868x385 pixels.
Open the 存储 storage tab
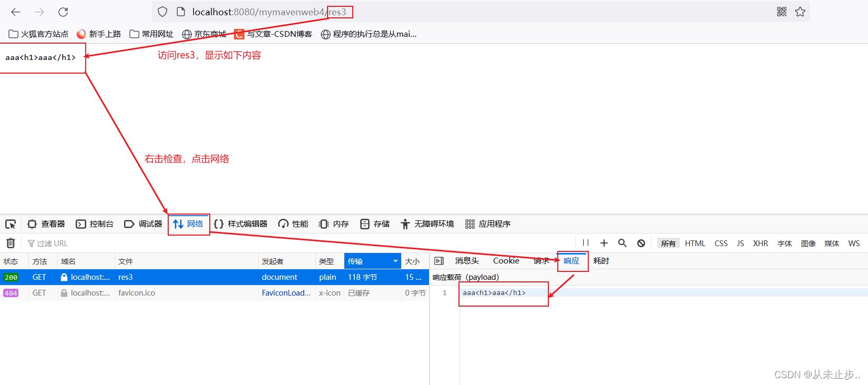click(x=375, y=224)
